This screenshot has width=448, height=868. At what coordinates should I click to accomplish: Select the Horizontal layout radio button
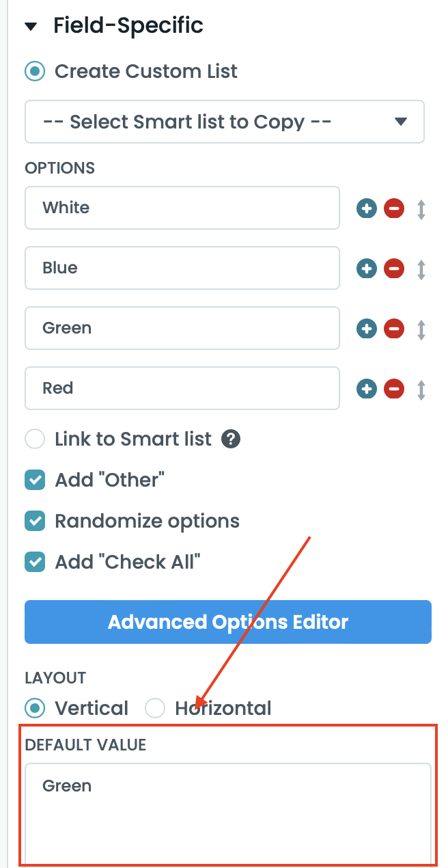point(156,708)
